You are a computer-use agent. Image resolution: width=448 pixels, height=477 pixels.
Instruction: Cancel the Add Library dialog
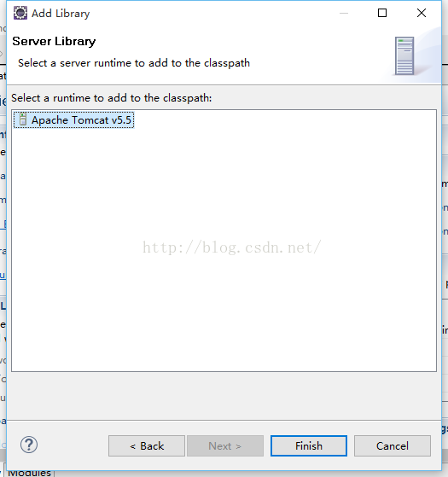click(x=393, y=446)
